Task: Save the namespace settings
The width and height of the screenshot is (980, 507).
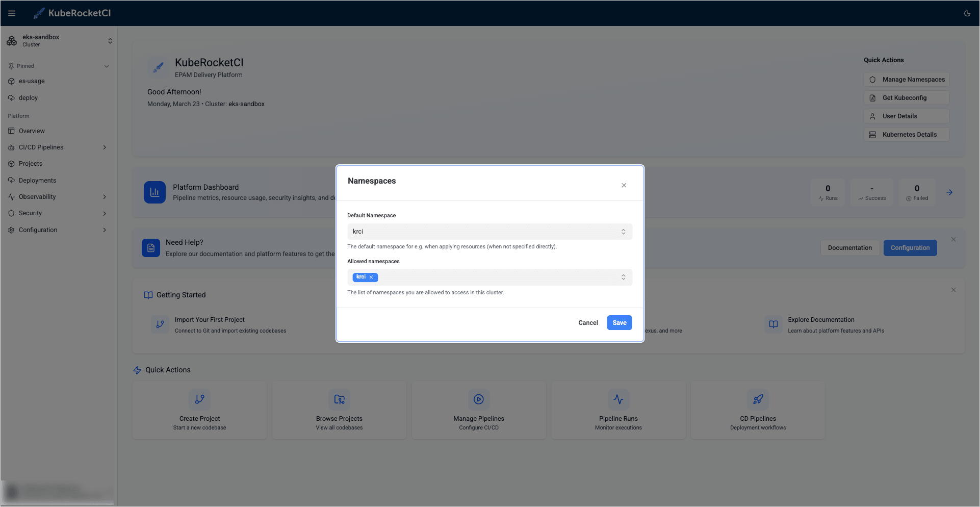Action: click(x=619, y=322)
